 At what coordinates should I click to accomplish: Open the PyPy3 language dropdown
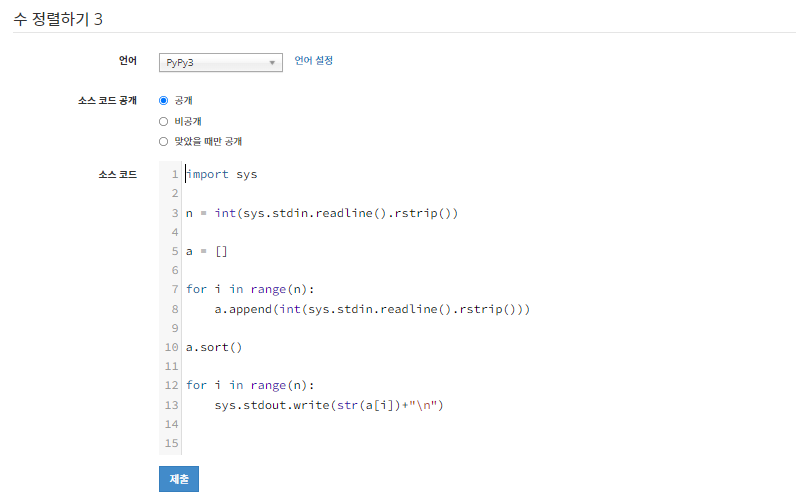click(220, 62)
